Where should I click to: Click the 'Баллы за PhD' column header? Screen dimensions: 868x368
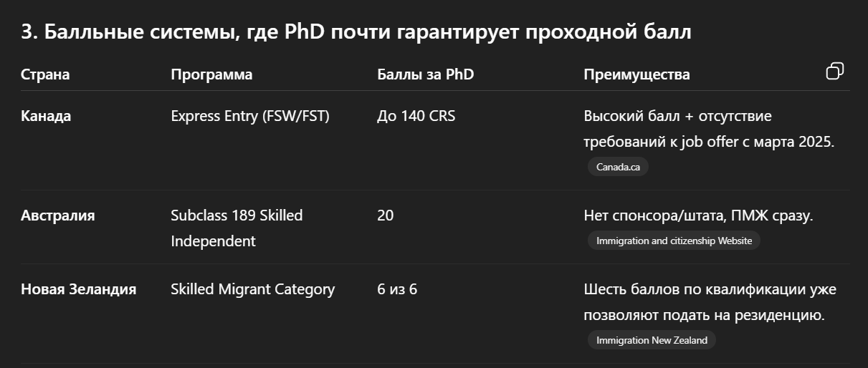click(x=425, y=74)
